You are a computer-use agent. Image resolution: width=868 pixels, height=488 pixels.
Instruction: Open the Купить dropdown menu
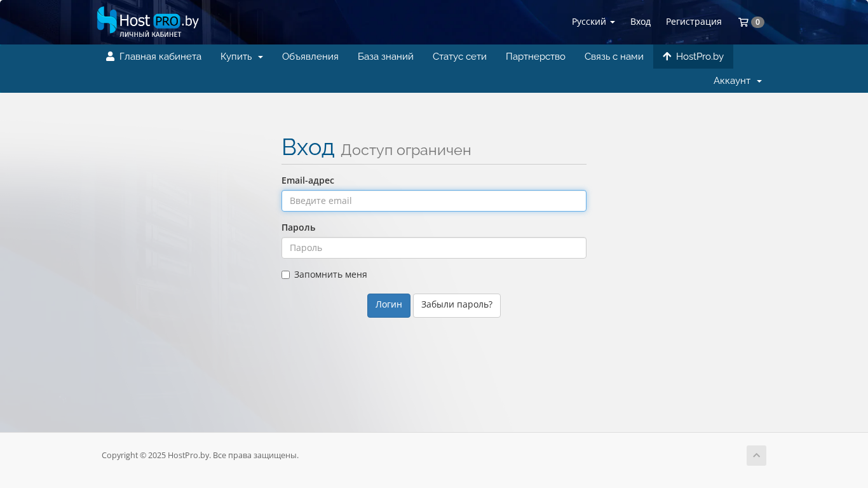241,57
